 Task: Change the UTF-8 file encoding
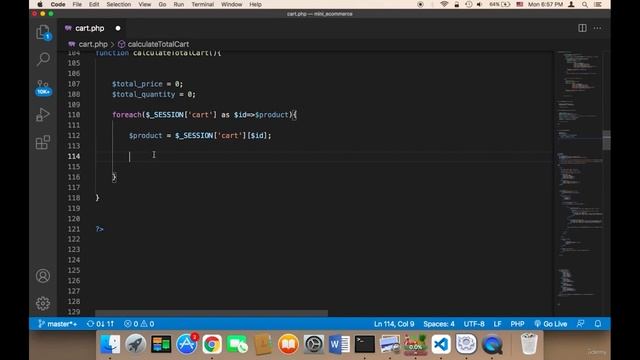click(x=474, y=324)
